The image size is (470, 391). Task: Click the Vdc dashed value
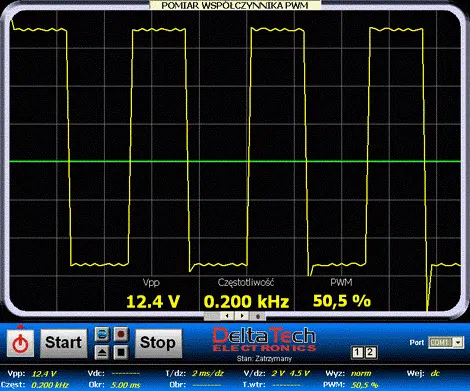click(x=126, y=373)
